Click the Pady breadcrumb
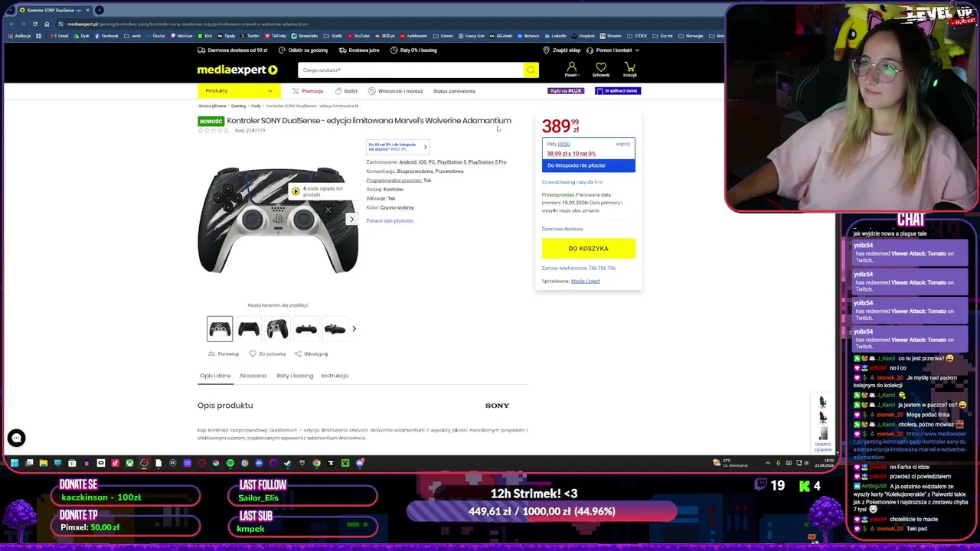The height and width of the screenshot is (551, 980). (x=256, y=106)
